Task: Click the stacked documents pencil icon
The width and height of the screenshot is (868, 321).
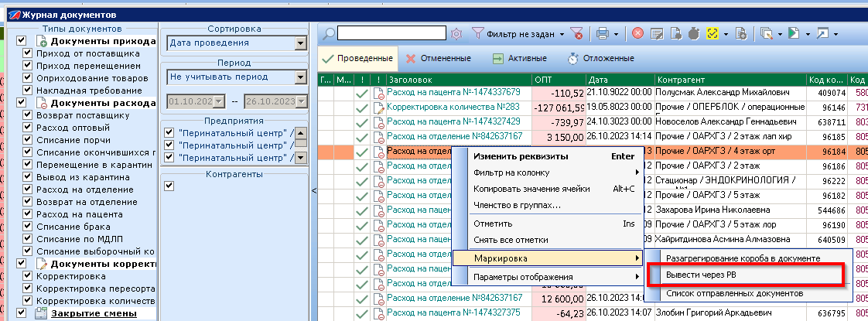Action: click(x=767, y=34)
